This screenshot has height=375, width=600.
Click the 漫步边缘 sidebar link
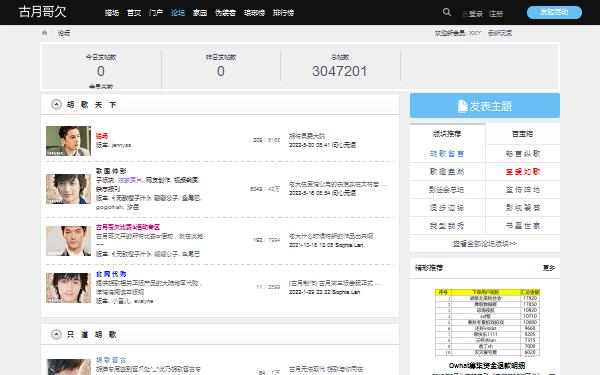447,208
